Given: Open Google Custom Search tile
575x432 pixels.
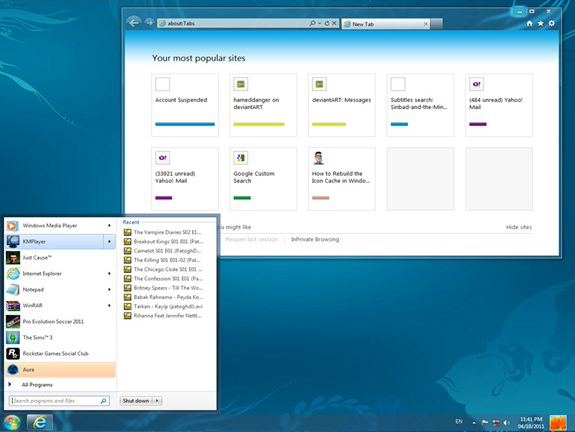Looking at the screenshot, I should tap(263, 179).
